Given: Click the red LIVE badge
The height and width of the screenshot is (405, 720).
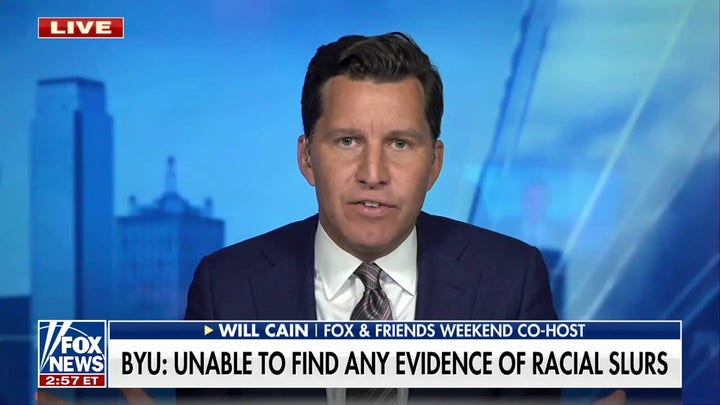Looking at the screenshot, I should click(x=81, y=28).
